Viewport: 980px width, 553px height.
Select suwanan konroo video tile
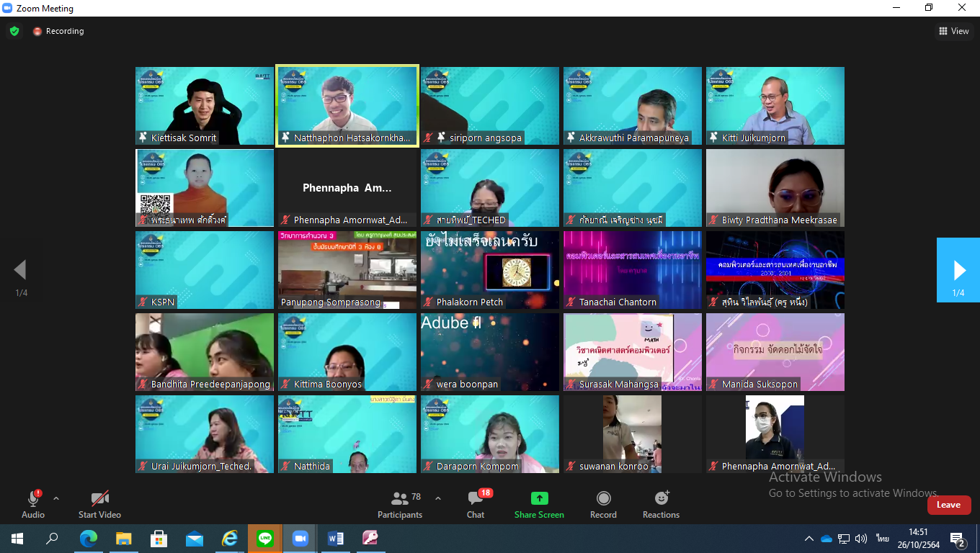coord(633,434)
